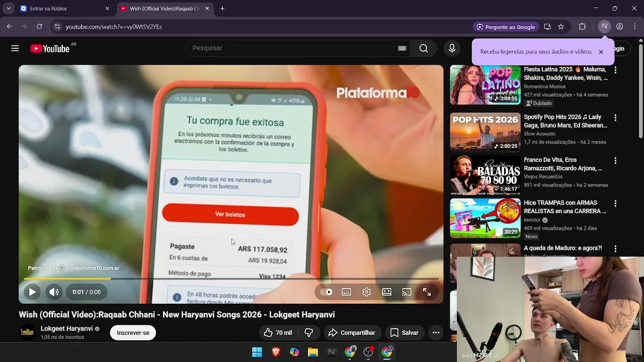Open the browser extensions puzzle icon

pos(583,27)
